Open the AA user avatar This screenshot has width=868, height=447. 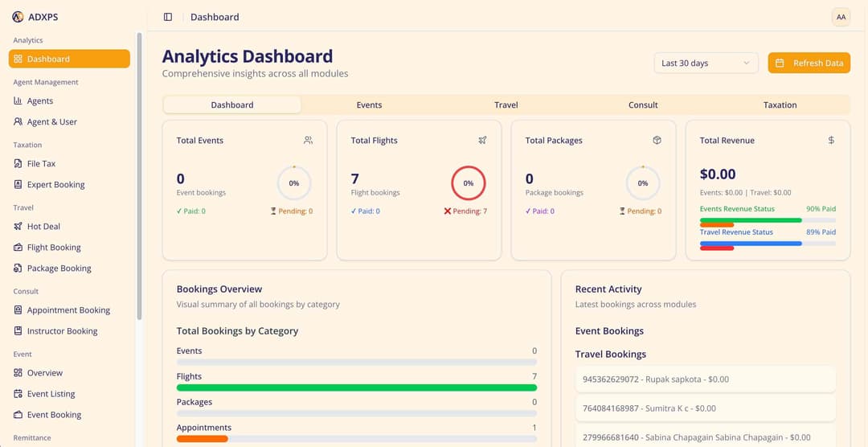841,17
